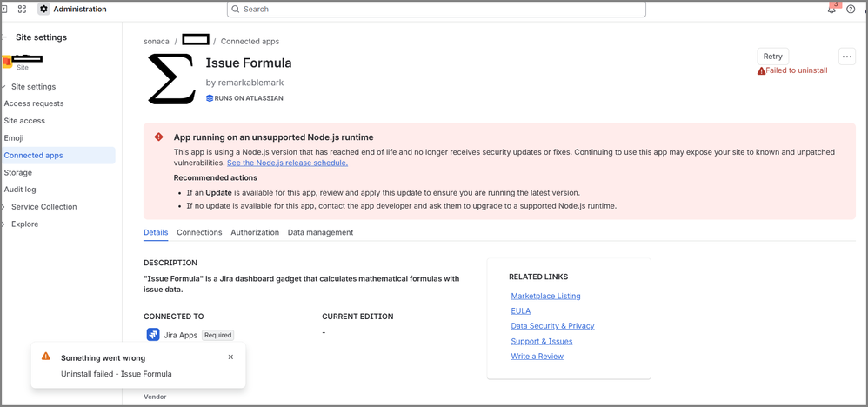Click the search magnifier icon
868x407 pixels.
(x=236, y=10)
